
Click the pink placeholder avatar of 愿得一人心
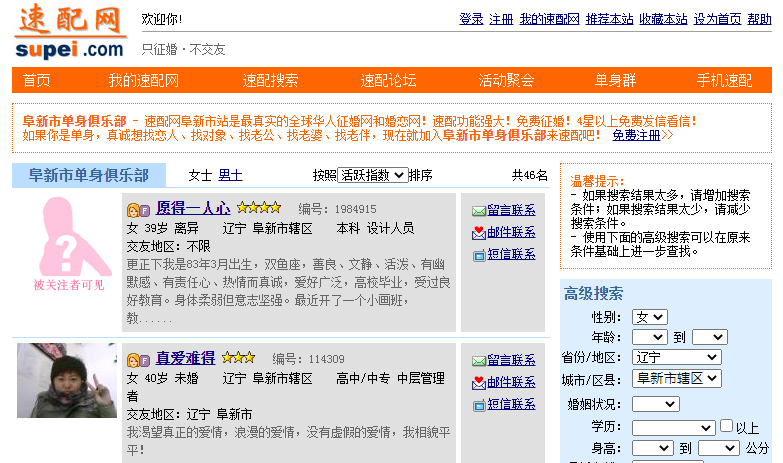(x=74, y=236)
